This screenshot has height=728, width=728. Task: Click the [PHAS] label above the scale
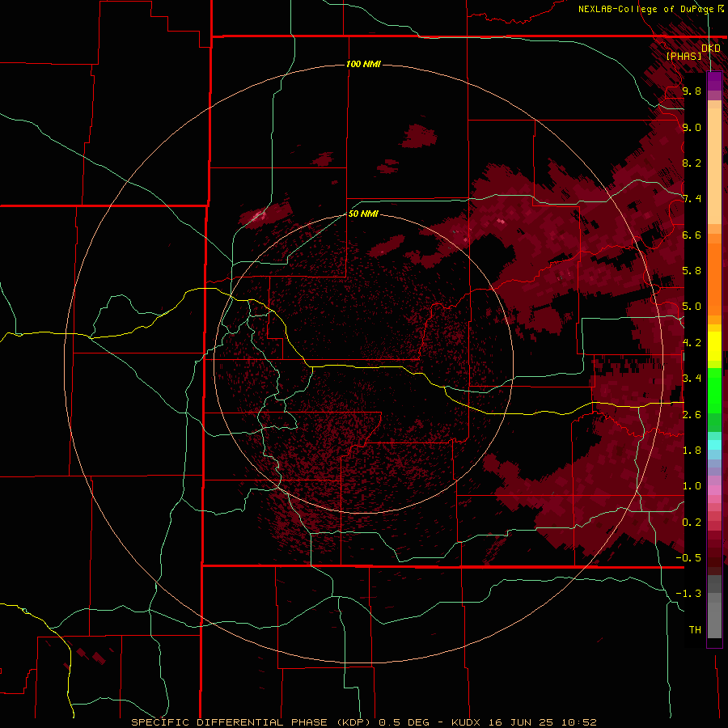[x=684, y=56]
